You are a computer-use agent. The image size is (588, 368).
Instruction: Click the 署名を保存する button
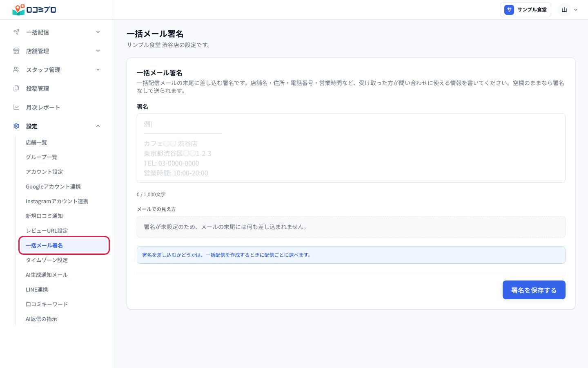[534, 290]
